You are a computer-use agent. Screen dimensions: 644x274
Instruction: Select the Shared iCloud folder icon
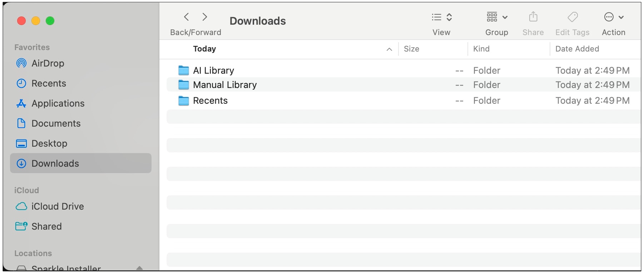coord(21,226)
